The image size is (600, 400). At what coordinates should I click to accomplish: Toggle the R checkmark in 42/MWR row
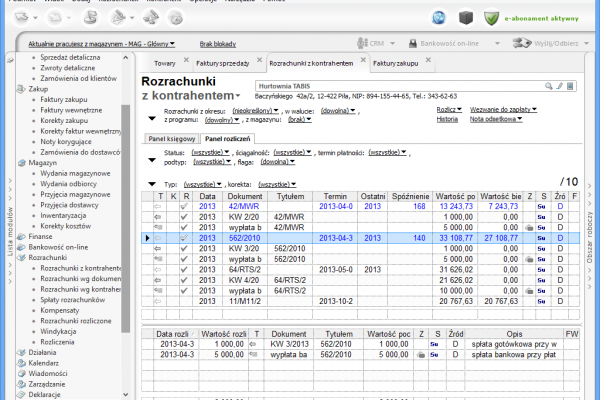(x=186, y=205)
